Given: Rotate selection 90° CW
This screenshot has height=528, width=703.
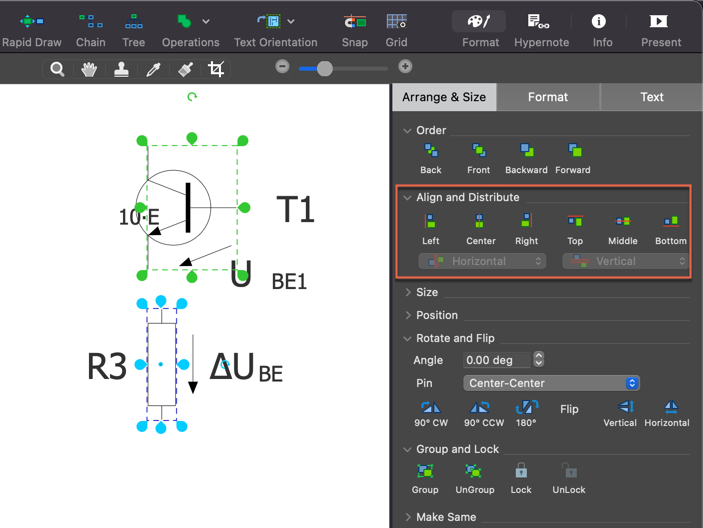Looking at the screenshot, I should coord(430,408).
